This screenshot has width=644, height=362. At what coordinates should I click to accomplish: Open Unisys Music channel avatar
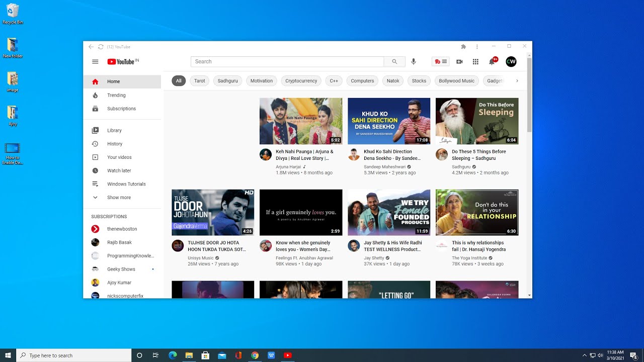point(178,245)
